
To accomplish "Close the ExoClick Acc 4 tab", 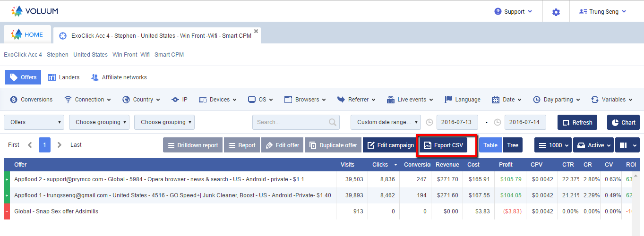I will tap(256, 31).
